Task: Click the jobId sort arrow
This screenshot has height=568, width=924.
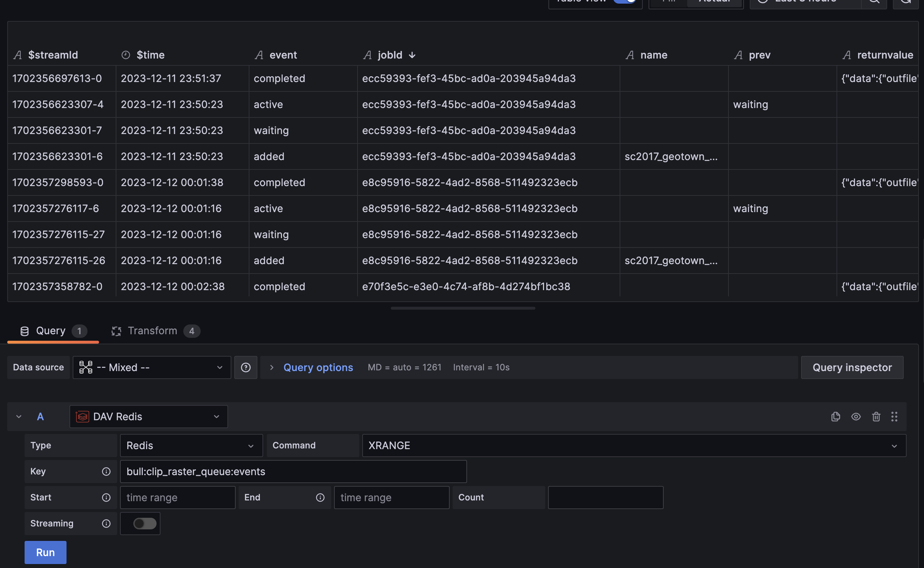Action: coord(412,55)
